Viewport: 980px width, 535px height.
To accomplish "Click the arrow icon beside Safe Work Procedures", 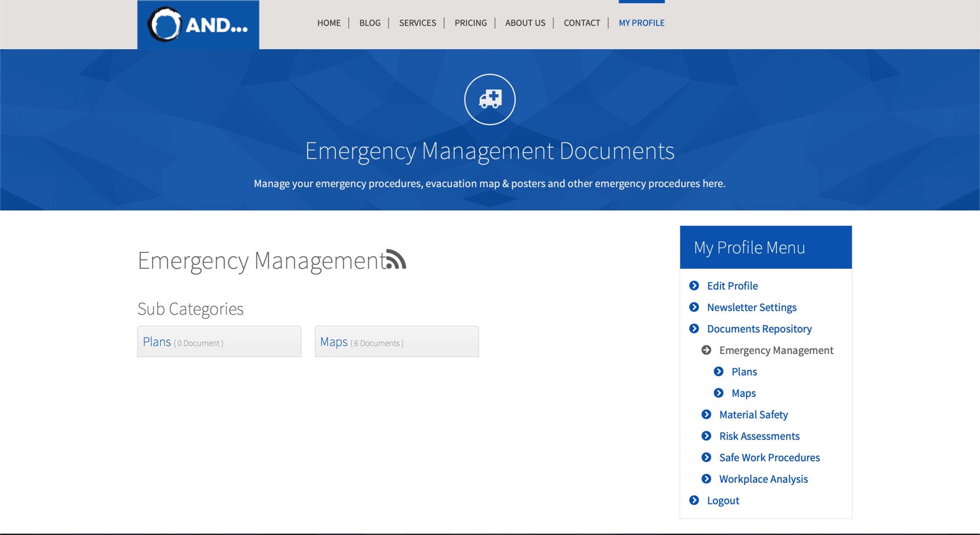I will [x=706, y=458].
